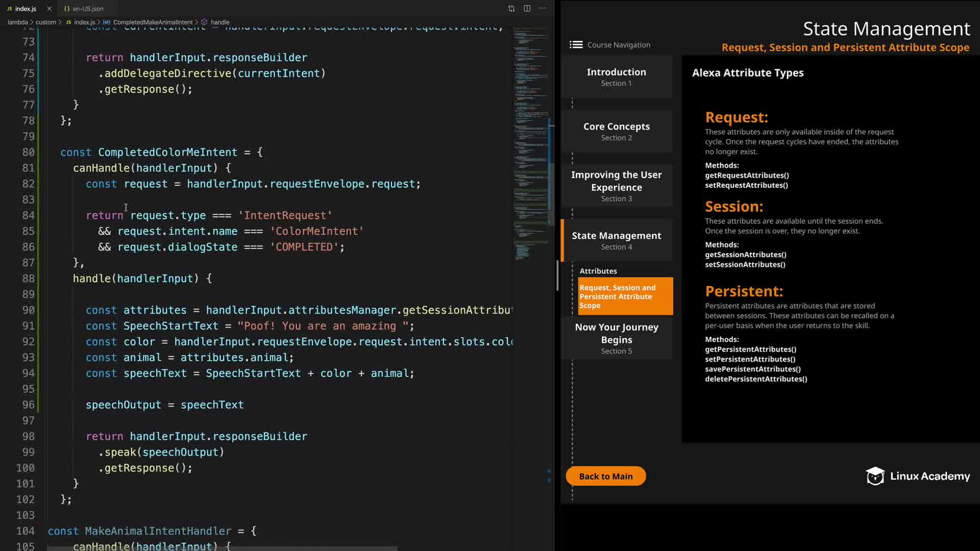
Task: Expand the CompletedMakeAnimalIntent breadcrumb
Action: 153,22
